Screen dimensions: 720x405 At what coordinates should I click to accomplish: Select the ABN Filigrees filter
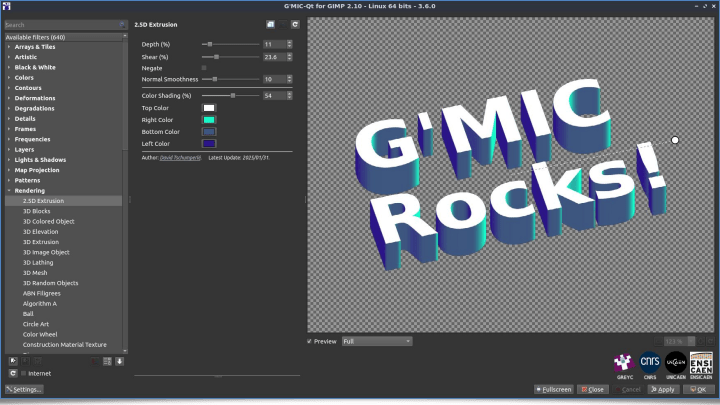click(x=42, y=293)
